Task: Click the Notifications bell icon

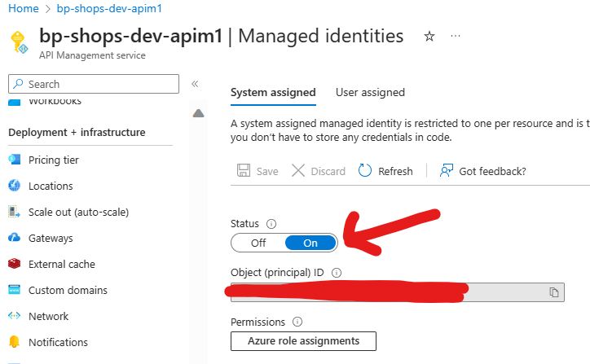Action: pos(15,341)
